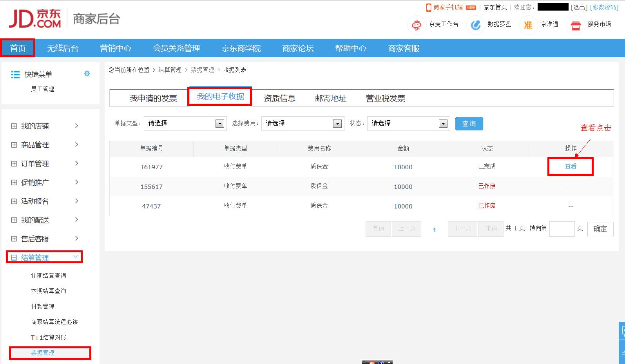Click the 查询 search button
This screenshot has height=364, width=625.
pos(469,123)
